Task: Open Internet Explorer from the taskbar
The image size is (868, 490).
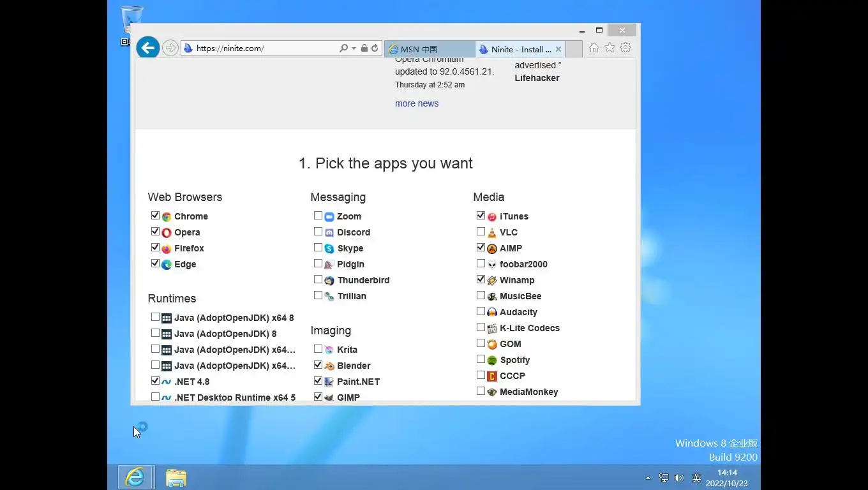Action: [x=135, y=477]
